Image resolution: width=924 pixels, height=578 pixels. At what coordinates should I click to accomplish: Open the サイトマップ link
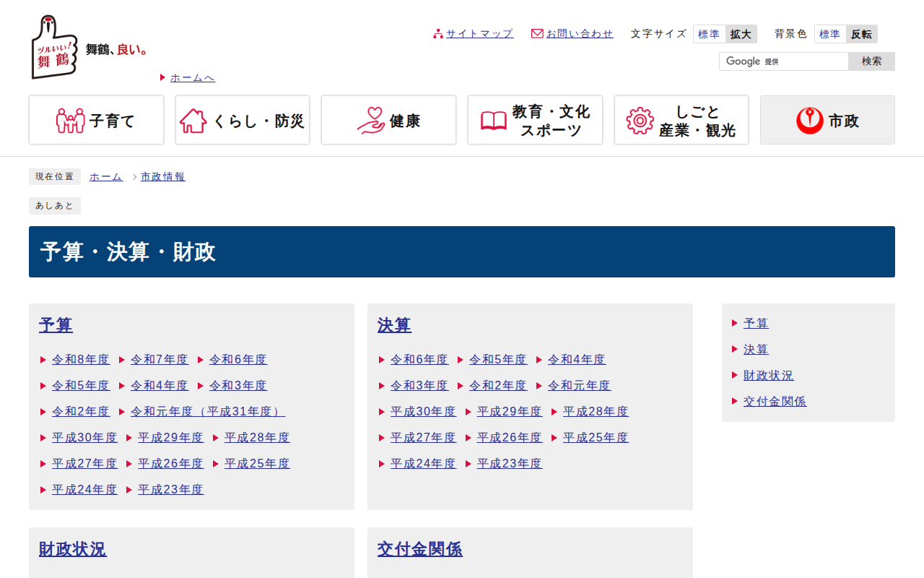click(x=479, y=33)
